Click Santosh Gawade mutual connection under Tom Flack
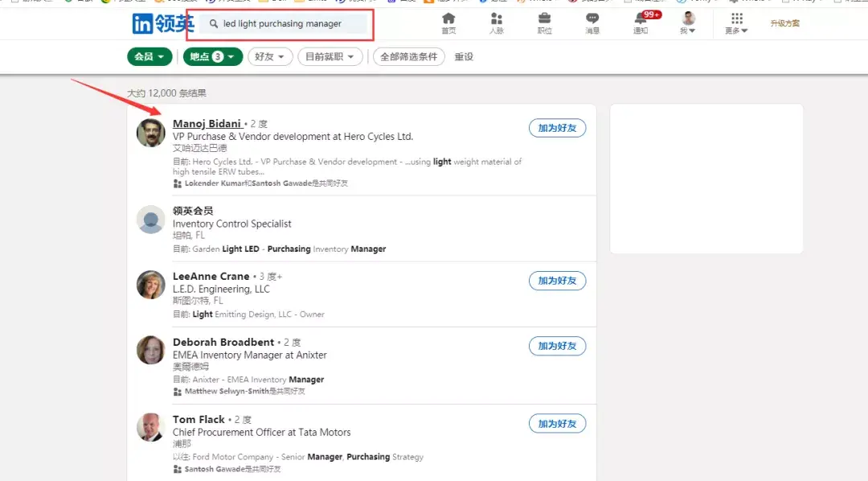868x481 pixels. point(227,469)
